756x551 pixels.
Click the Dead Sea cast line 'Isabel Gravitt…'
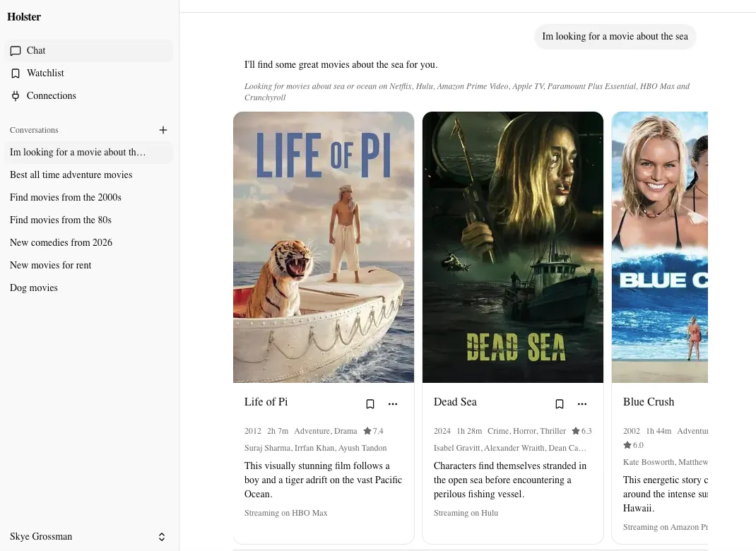(509, 449)
